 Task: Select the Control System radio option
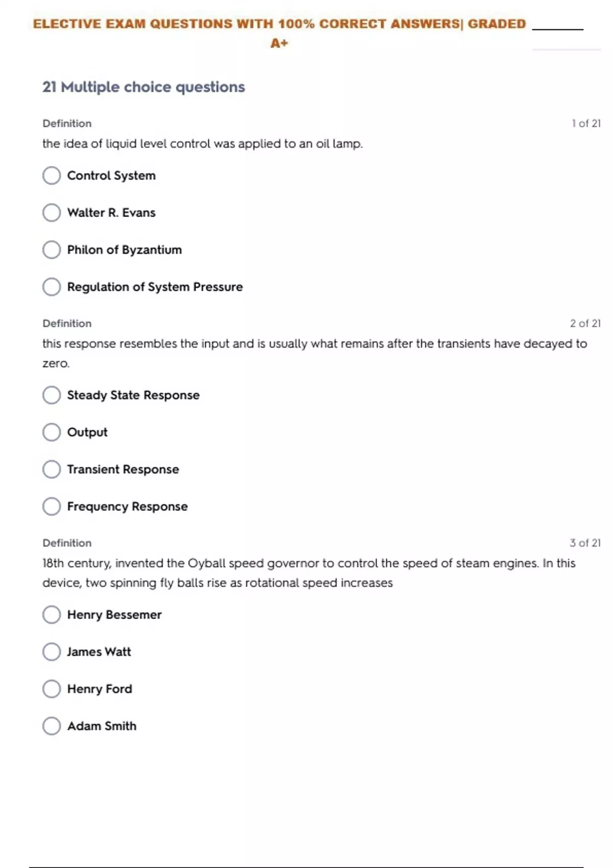coord(52,176)
